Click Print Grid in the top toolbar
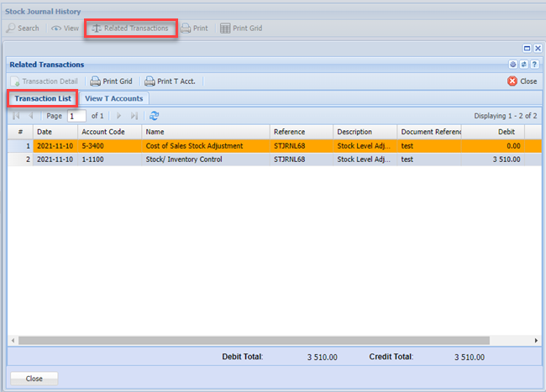546x392 pixels. (x=241, y=29)
